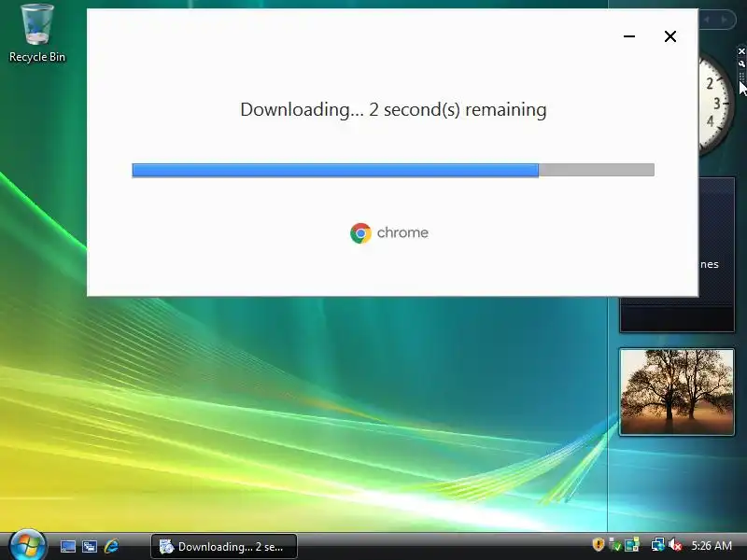747x560 pixels.
Task: Select the Downloading taskbar button
Action: click(x=224, y=547)
